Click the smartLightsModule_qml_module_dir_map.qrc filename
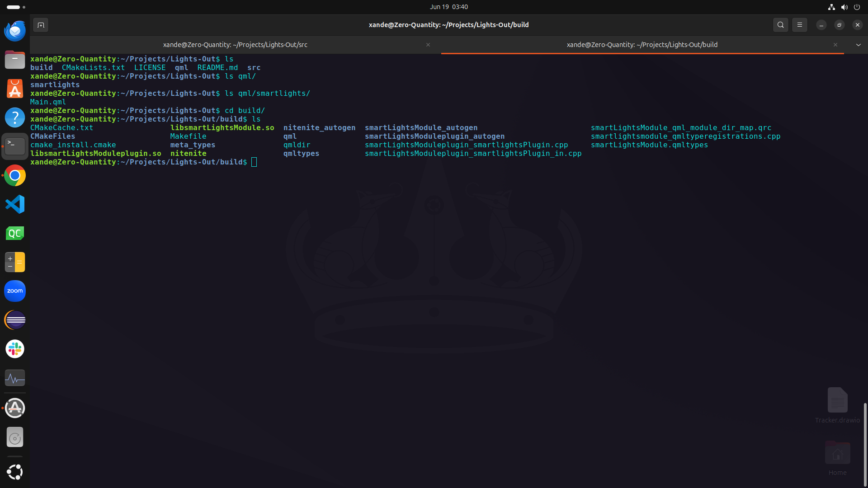This screenshot has width=868, height=488. [681, 128]
